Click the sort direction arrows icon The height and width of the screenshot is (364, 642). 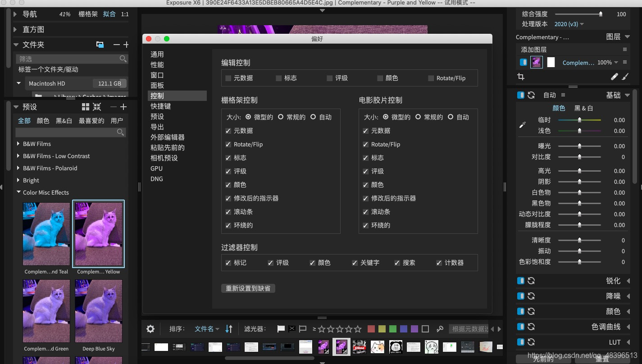[x=229, y=329]
